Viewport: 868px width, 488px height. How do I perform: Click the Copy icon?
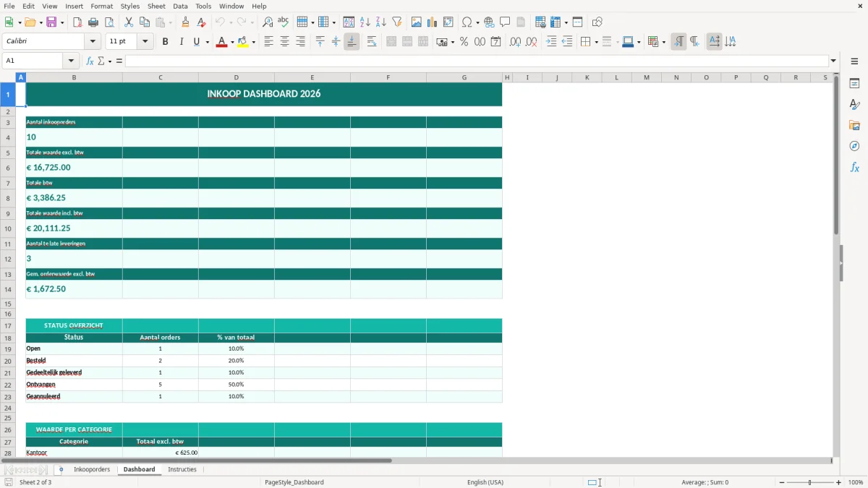145,22
